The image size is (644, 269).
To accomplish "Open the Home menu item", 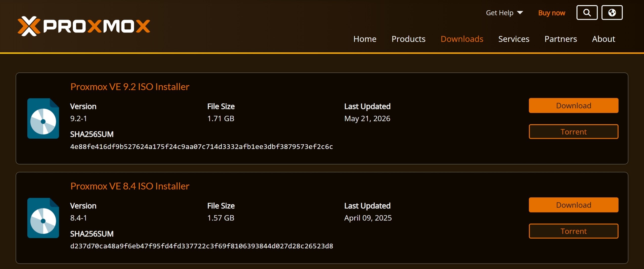I will (365, 39).
